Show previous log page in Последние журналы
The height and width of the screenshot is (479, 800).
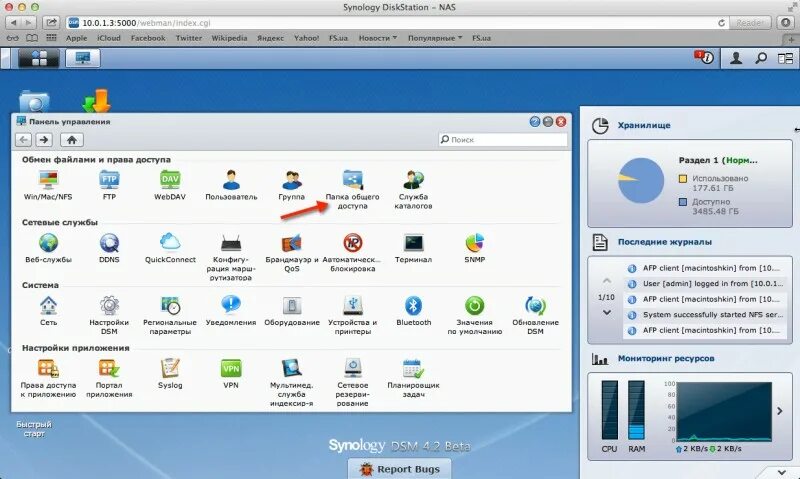click(x=607, y=281)
